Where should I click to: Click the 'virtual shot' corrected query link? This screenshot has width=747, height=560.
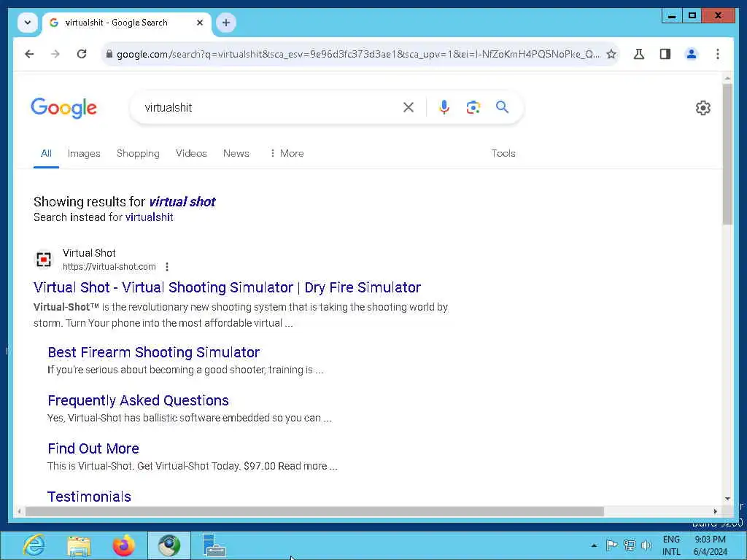182,202
